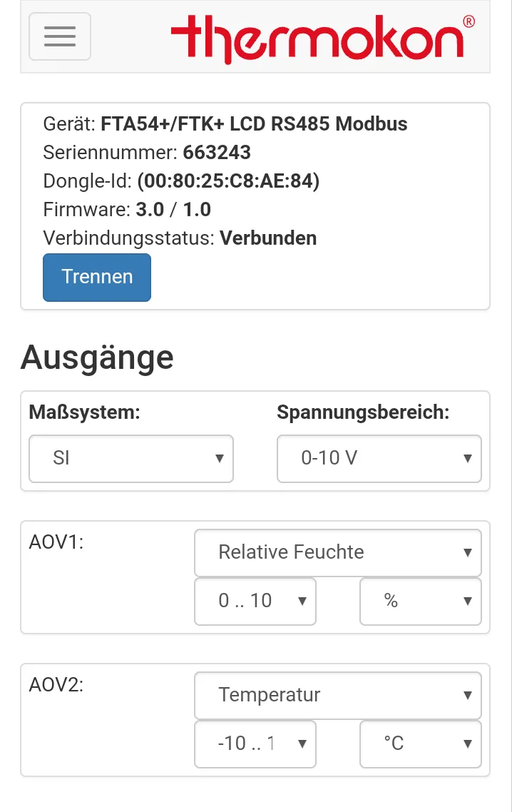The width and height of the screenshot is (512, 812).
Task: Open AOV1 unit % dropdown
Action: tap(421, 602)
